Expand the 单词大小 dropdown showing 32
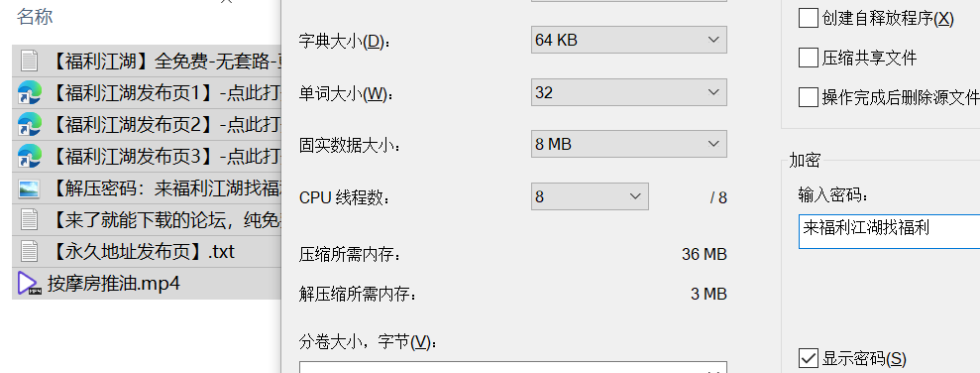 [629, 92]
